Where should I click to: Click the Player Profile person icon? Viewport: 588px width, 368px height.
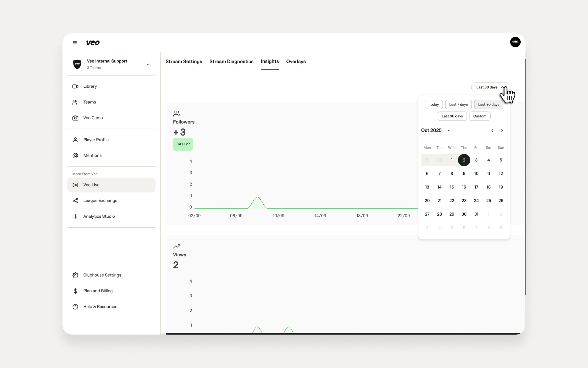(x=75, y=140)
